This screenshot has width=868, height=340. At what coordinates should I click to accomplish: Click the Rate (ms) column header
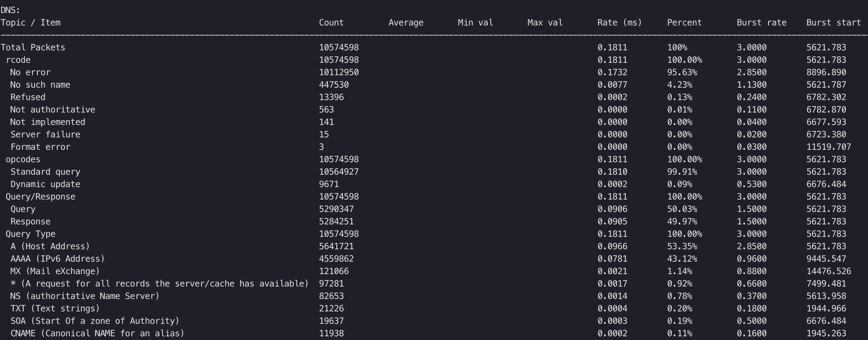(x=619, y=23)
